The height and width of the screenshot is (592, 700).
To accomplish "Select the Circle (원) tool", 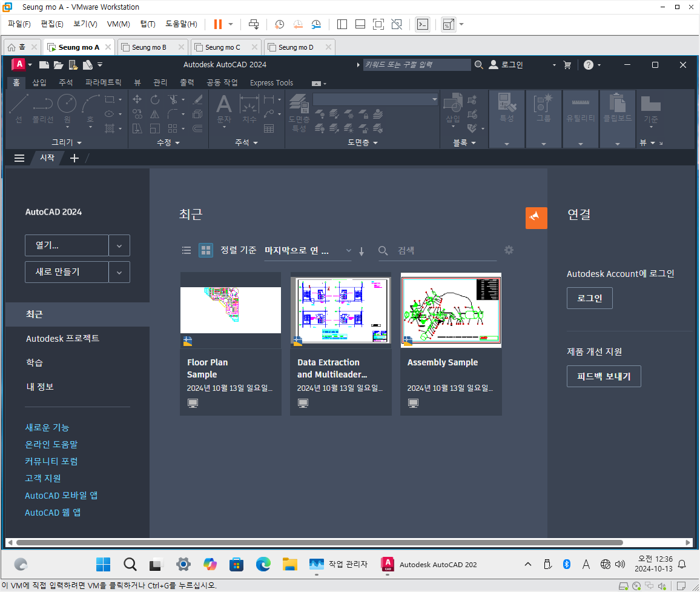I will 67,108.
